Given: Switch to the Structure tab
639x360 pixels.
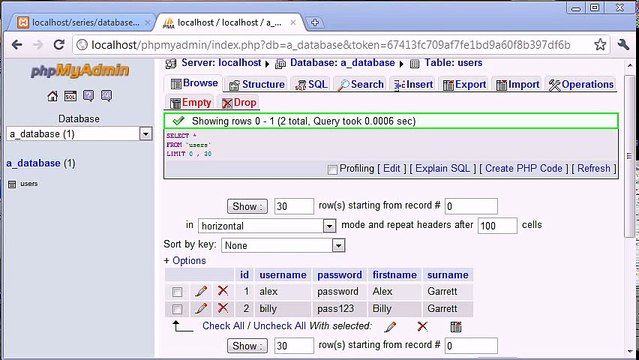Looking at the screenshot, I should click(256, 84).
